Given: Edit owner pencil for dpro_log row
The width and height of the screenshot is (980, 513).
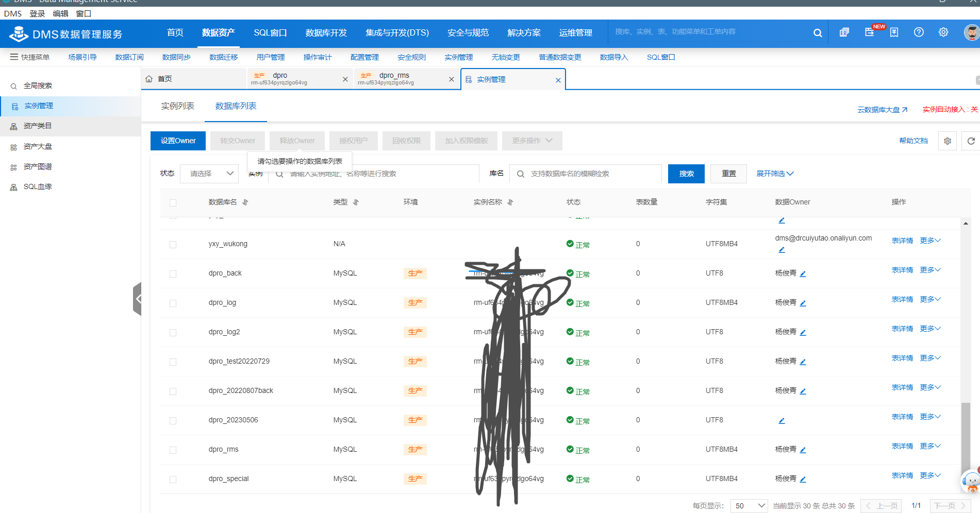Looking at the screenshot, I should point(803,303).
